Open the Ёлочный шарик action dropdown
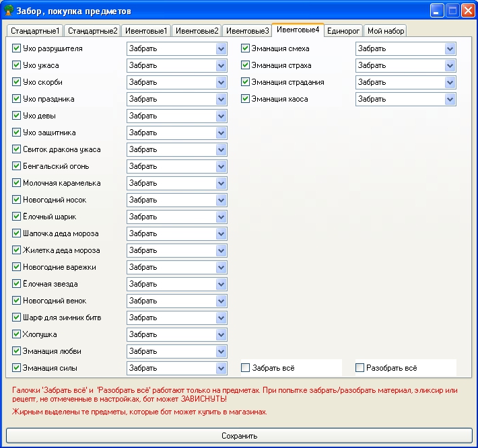 pos(221,217)
